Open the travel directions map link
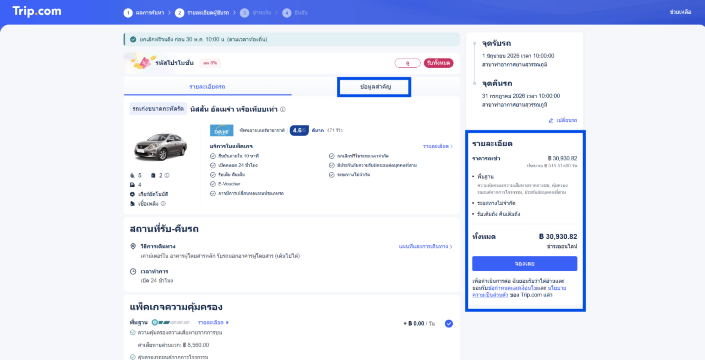The height and width of the screenshot is (360, 705). click(x=425, y=247)
